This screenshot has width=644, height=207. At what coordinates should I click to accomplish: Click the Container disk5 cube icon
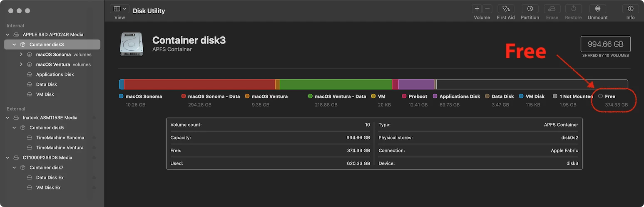23,128
